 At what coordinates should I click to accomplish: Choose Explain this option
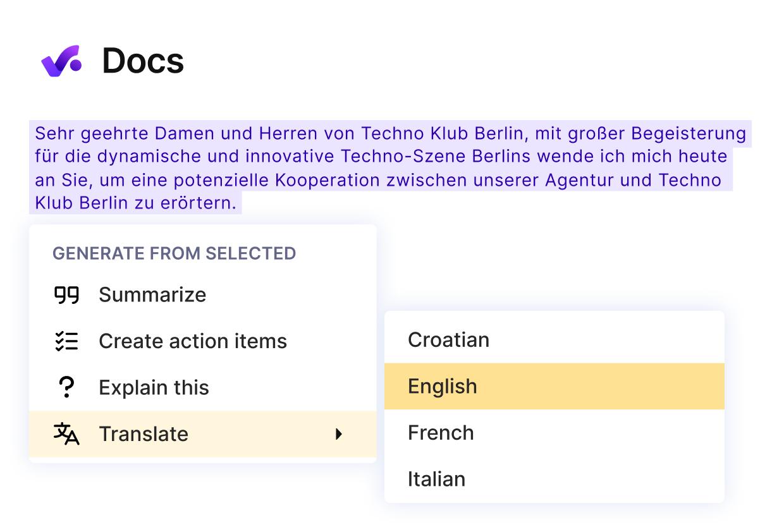(x=154, y=387)
